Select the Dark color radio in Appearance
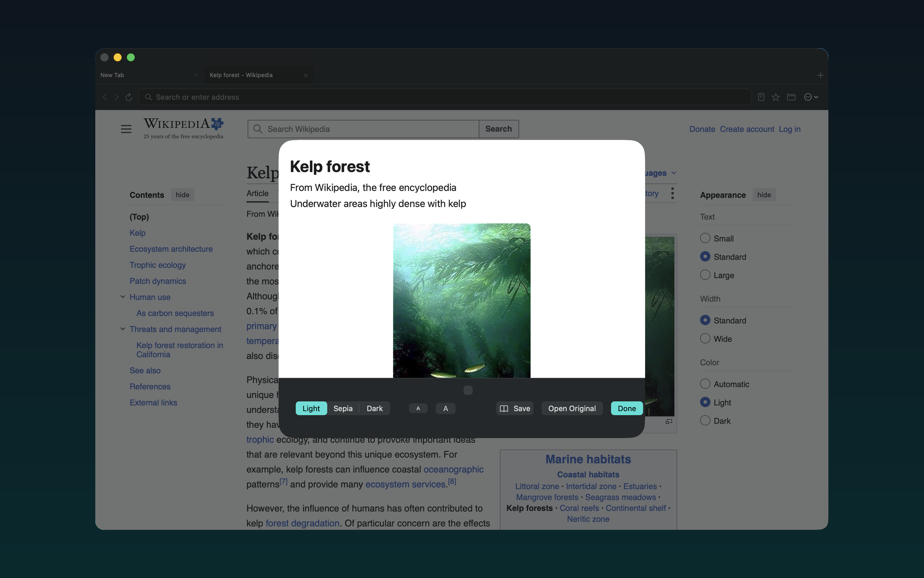Screen dimensions: 924x578 [705, 421]
